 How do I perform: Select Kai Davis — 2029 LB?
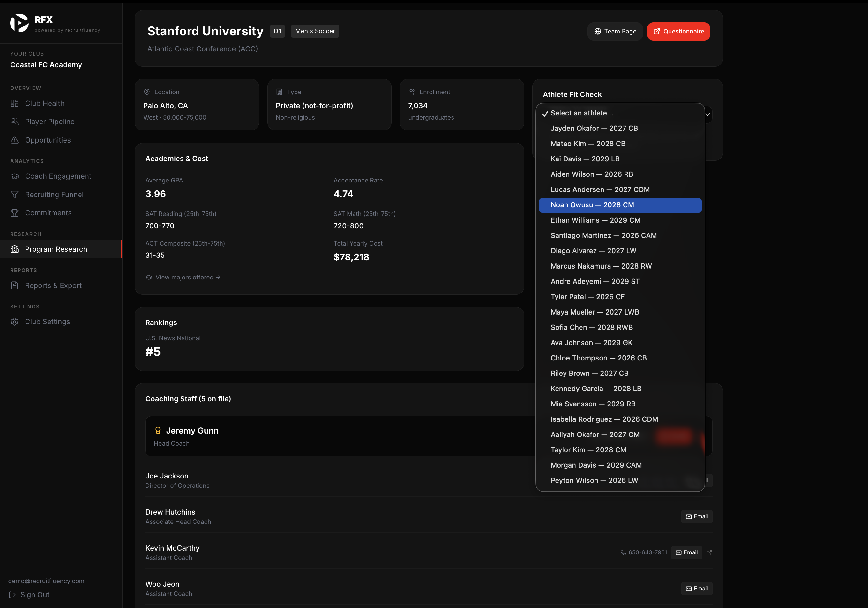[620, 159]
